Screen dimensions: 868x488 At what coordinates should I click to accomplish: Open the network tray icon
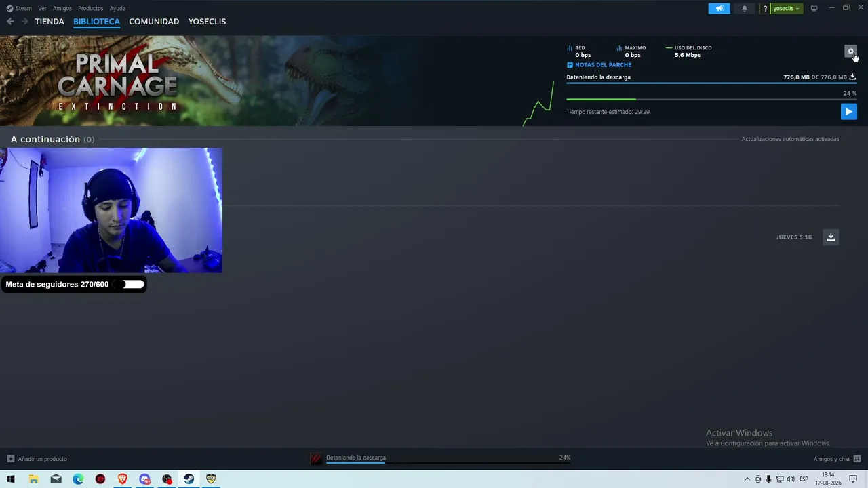(779, 479)
